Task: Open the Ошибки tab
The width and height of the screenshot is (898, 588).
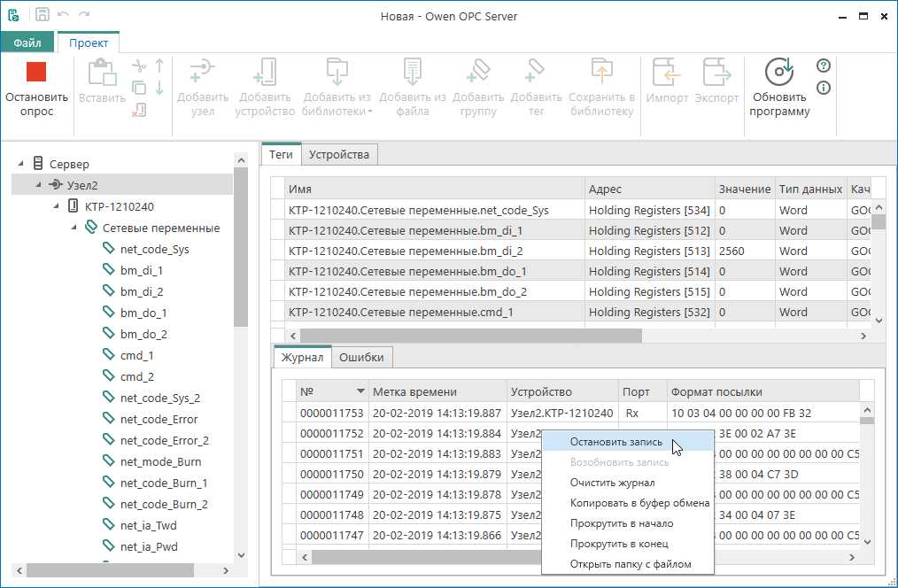Action: [x=361, y=357]
